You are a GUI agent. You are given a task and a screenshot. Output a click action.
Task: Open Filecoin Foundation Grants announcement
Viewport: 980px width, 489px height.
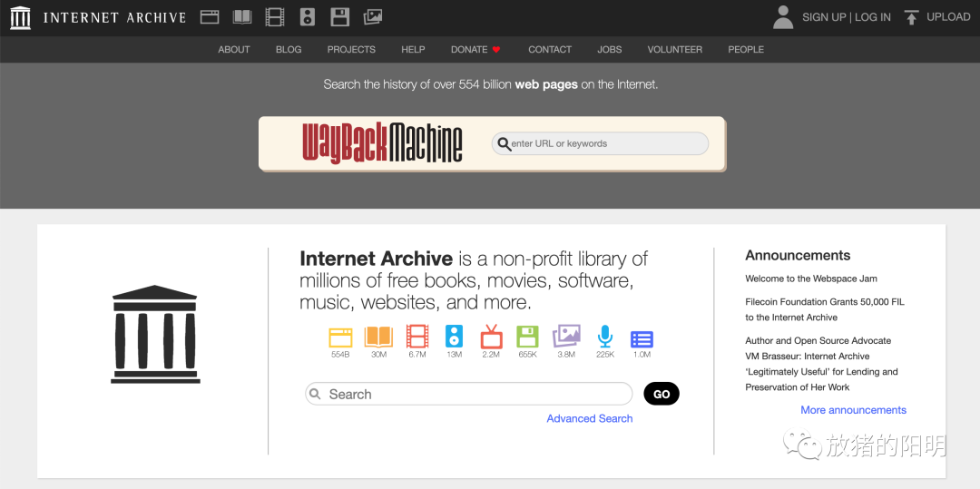click(x=825, y=309)
